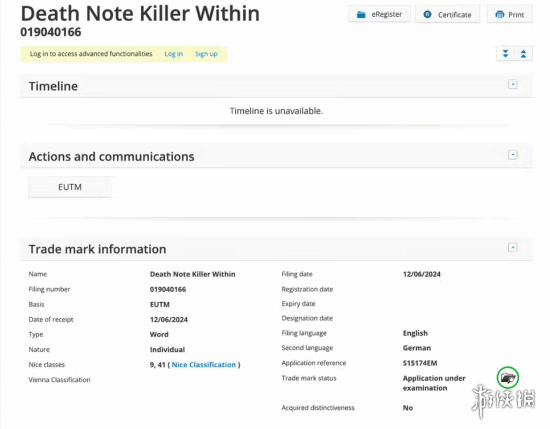Click the filing number 019040166 value

168,289
